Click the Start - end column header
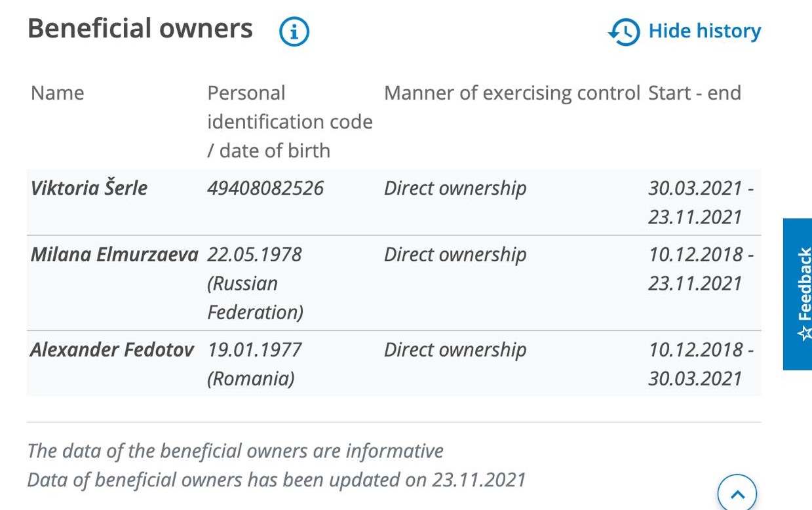Viewport: 812px width, 510px height. [x=694, y=93]
